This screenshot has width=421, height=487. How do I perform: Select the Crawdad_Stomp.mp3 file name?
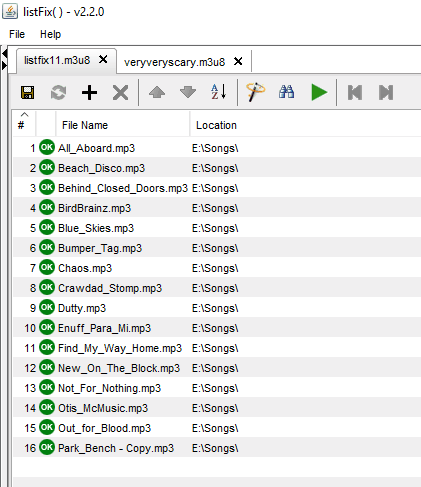[110, 288]
